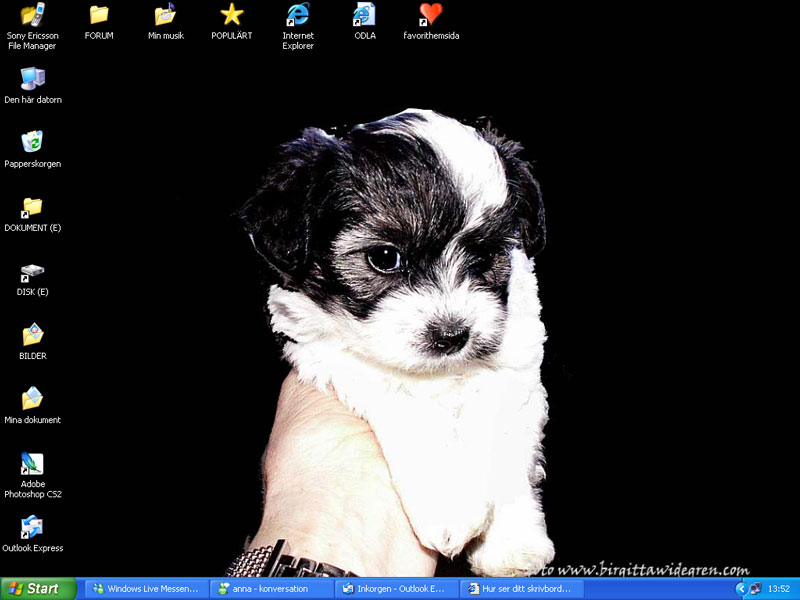Activate Inkorgen - Outlook Express taskbar button
The image size is (800, 600).
(x=396, y=589)
